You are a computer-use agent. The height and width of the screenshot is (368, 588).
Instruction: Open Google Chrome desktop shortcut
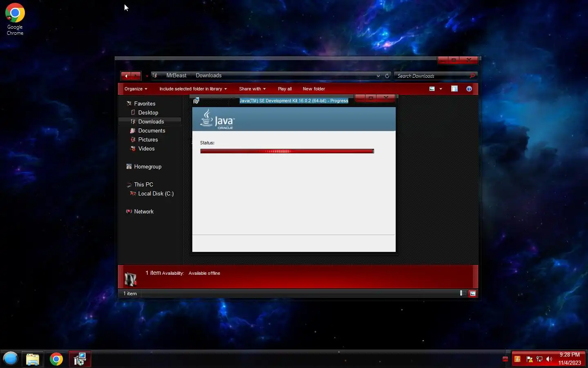[x=15, y=19]
